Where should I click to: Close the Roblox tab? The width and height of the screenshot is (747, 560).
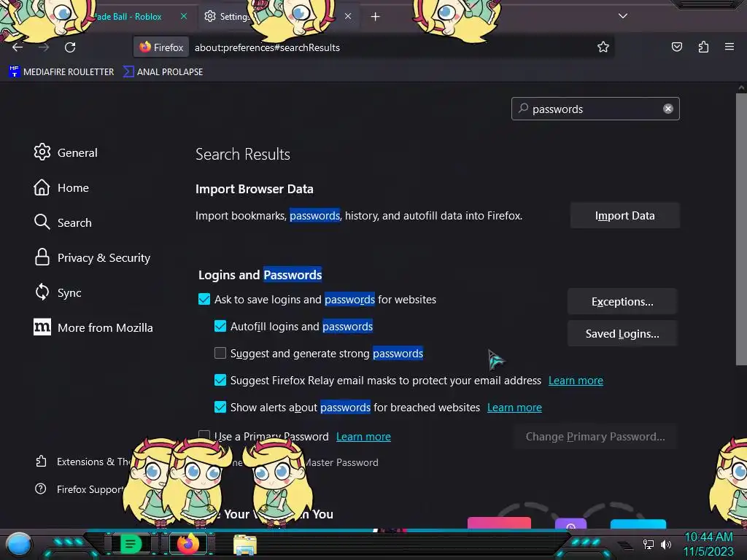pyautogui.click(x=184, y=16)
